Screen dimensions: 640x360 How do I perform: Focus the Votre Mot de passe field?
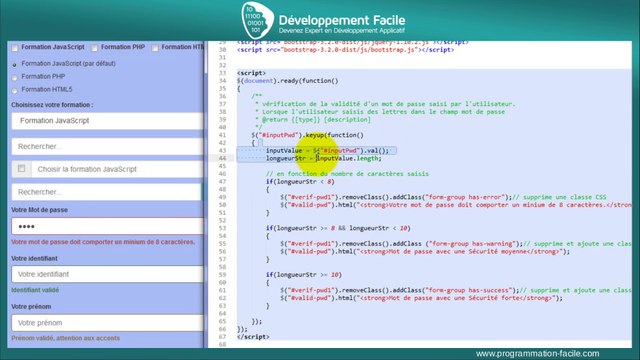pos(107,226)
